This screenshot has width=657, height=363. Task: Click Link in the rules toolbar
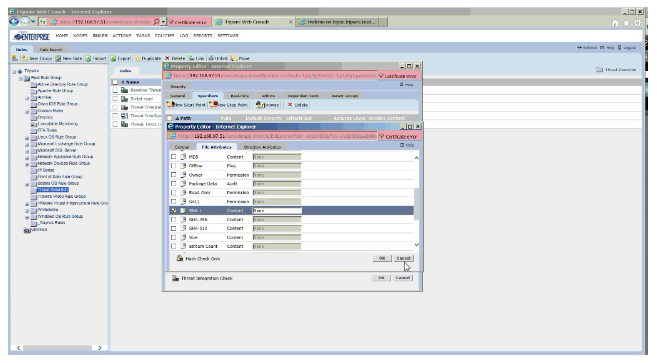(x=197, y=58)
